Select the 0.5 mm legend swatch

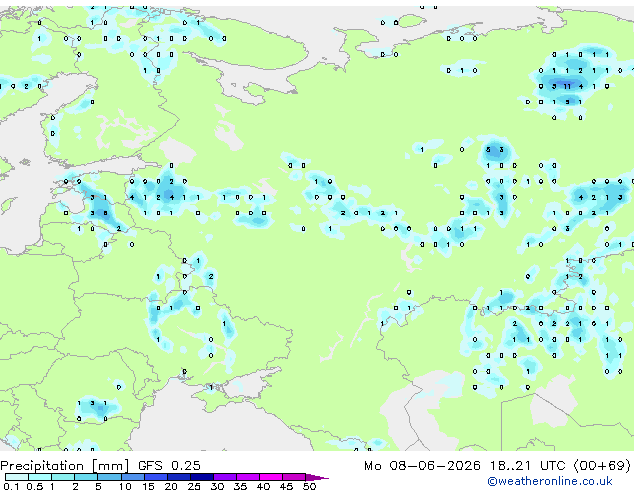pyautogui.click(x=40, y=477)
